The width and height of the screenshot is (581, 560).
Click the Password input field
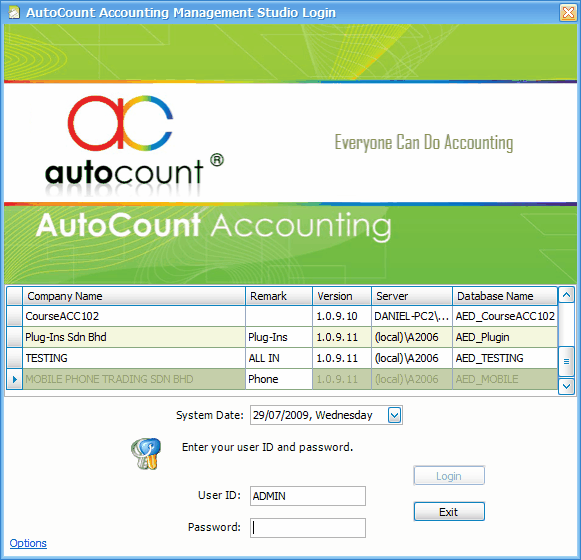[x=308, y=528]
